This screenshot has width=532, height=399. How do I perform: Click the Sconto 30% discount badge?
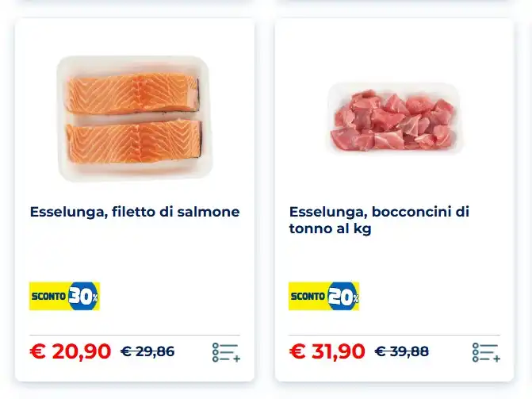(x=64, y=296)
